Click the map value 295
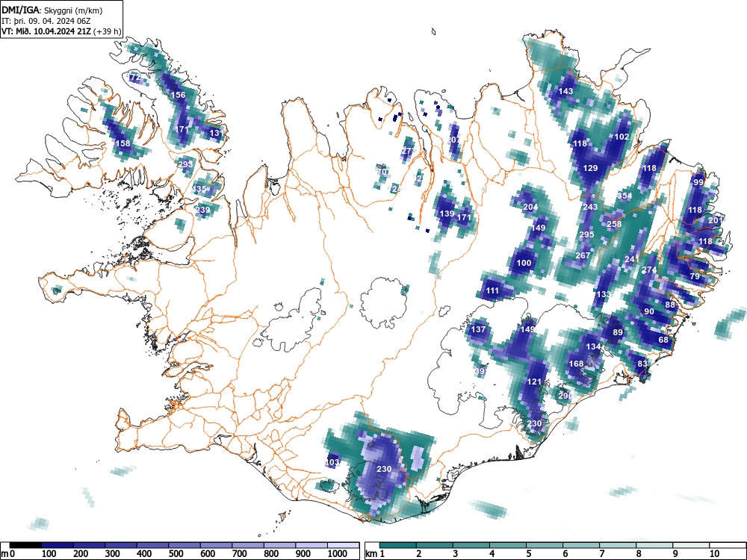Image resolution: width=747 pixels, height=560 pixels. point(586,234)
